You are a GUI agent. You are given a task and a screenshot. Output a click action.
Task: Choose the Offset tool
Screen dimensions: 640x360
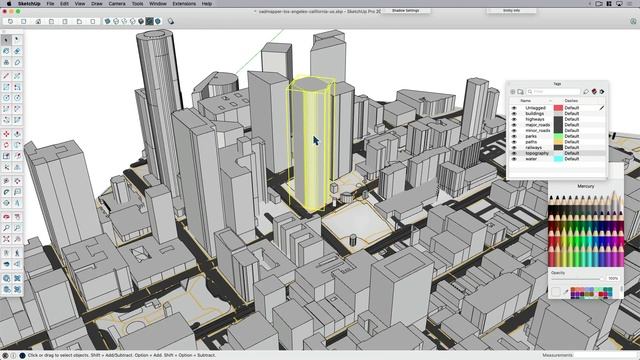[17, 156]
